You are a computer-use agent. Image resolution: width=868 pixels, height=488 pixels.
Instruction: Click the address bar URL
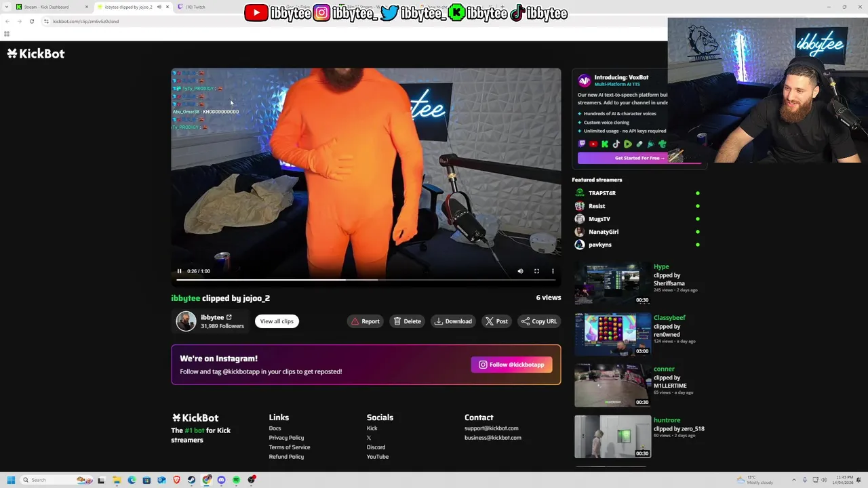tap(85, 21)
